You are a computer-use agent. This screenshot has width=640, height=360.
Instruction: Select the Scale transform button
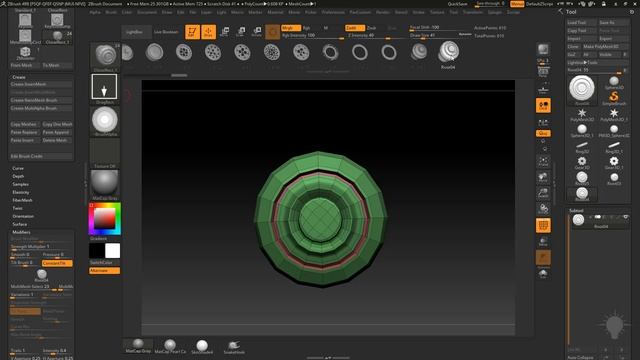click(x=241, y=32)
